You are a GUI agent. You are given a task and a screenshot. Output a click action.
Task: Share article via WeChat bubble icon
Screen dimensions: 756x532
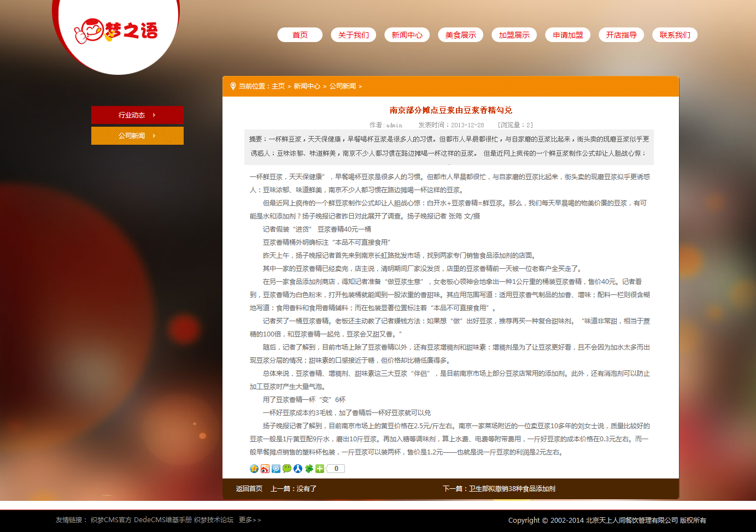point(287,469)
